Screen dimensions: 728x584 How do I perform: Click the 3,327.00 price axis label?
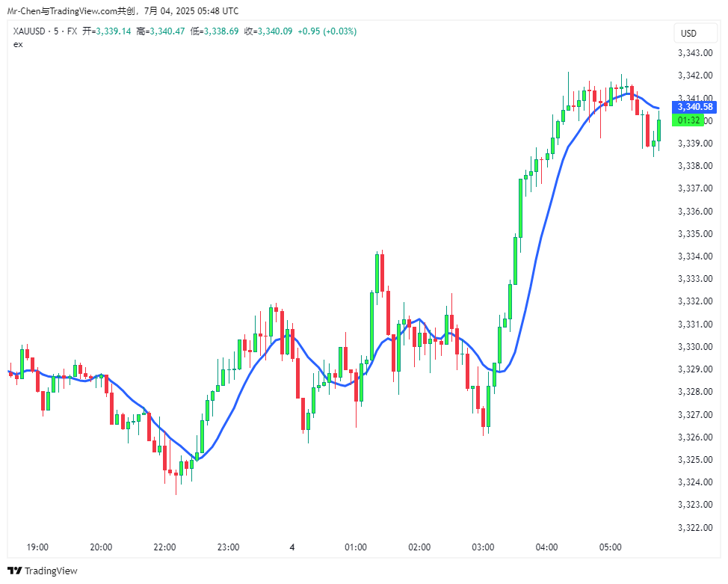[x=695, y=414]
